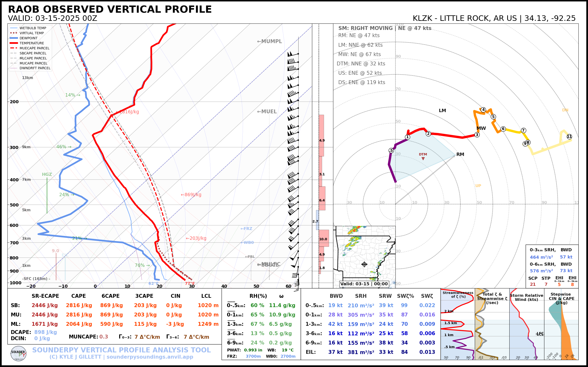The height and width of the screenshot is (367, 588).
Task: Click the SB CAPE value 2816 J/kg
Action: (79, 305)
